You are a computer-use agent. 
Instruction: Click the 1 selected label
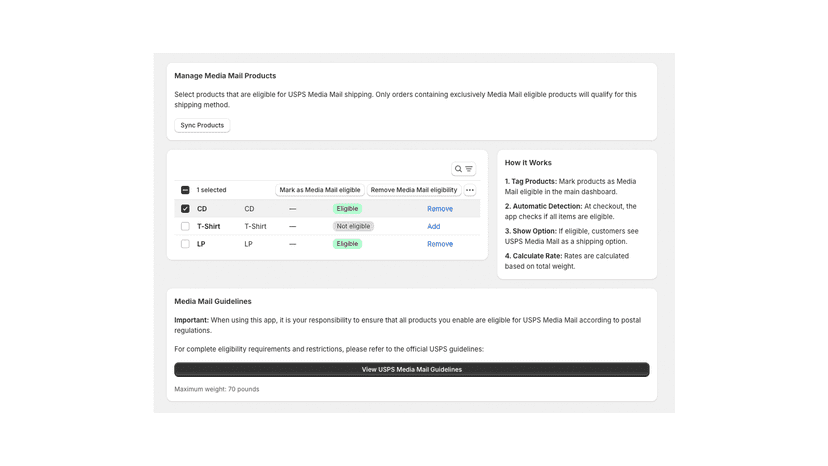tap(211, 190)
